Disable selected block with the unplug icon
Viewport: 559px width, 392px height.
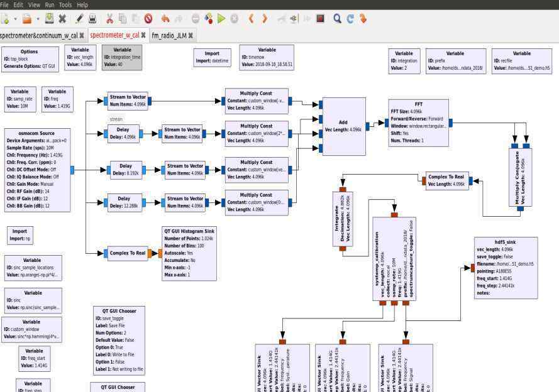(294, 18)
